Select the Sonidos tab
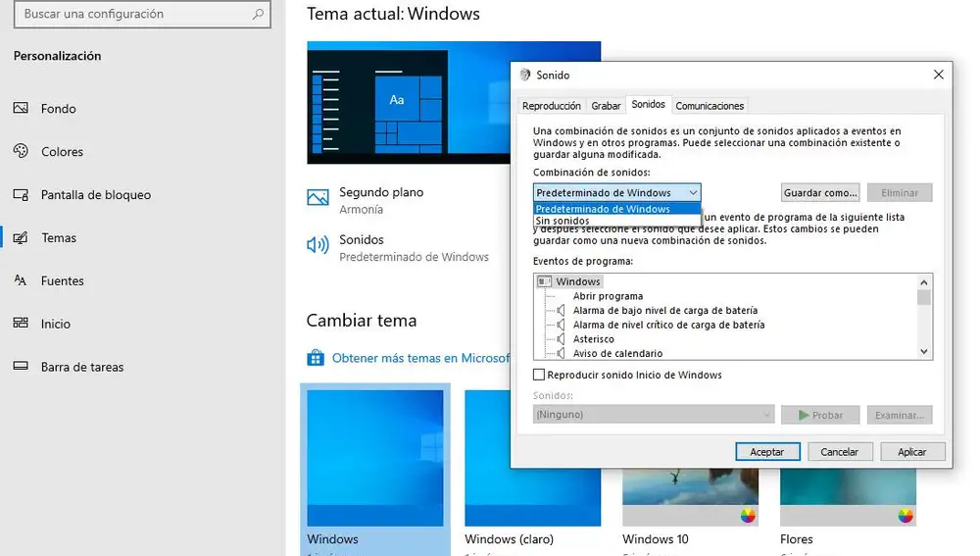This screenshot has width=980, height=556. click(x=648, y=104)
